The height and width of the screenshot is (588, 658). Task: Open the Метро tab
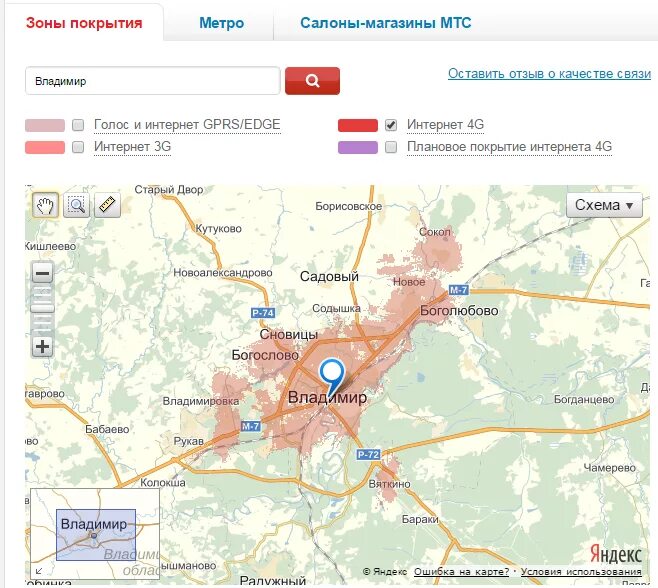tap(222, 23)
